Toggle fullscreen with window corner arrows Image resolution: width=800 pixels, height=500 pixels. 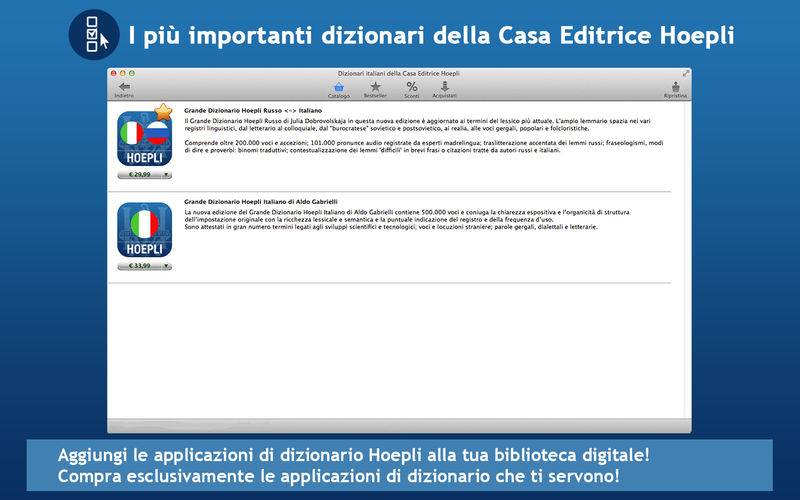point(686,73)
